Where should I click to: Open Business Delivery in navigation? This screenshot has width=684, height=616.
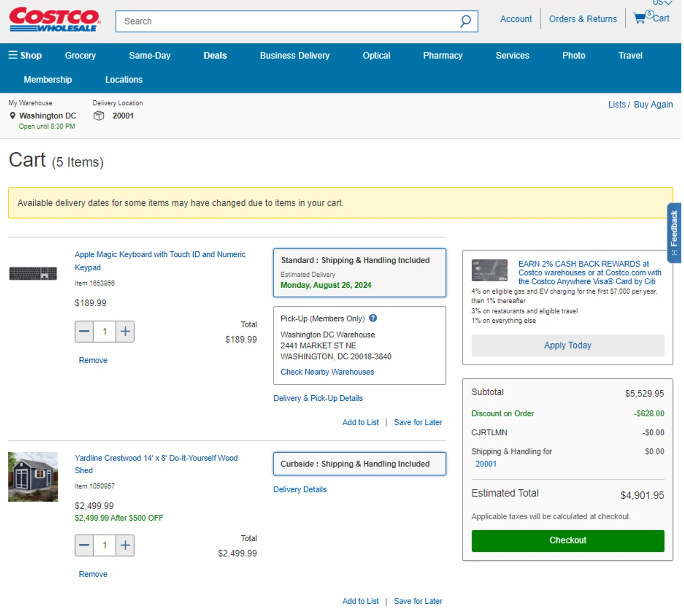[295, 56]
